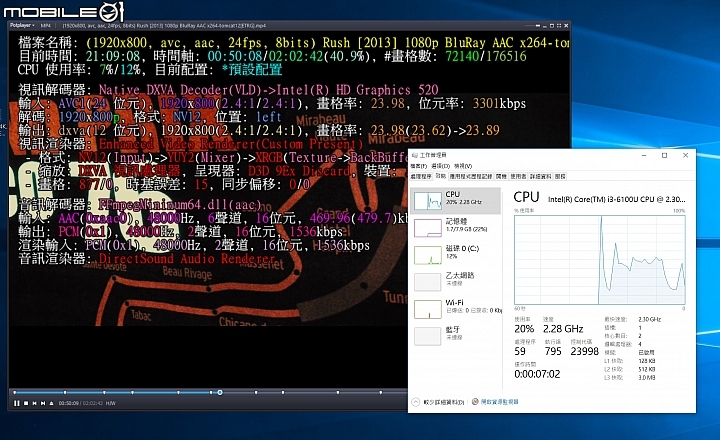Click the Task Manager icon in its title bar
The height and width of the screenshot is (440, 720).
[415, 155]
